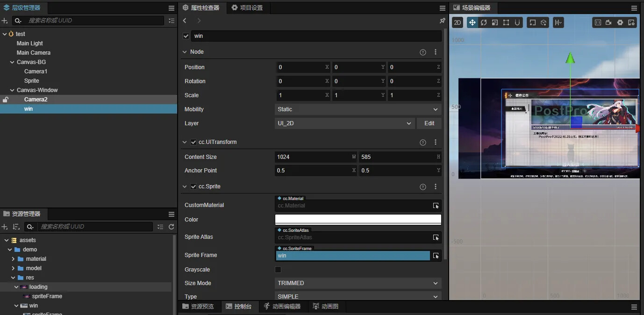Screen dimensions: 644x315
Task: Collapse all folders icon in assets panel
Action: tap(161, 227)
